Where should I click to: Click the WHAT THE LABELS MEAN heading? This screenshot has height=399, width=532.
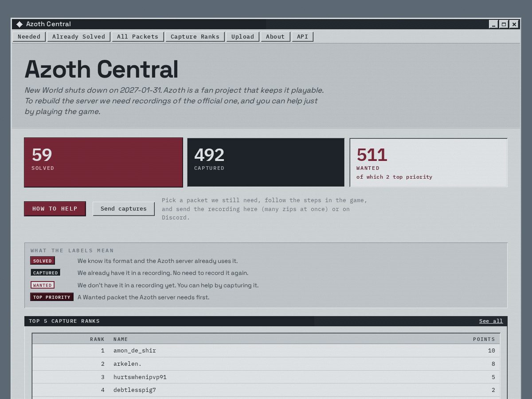(72, 250)
